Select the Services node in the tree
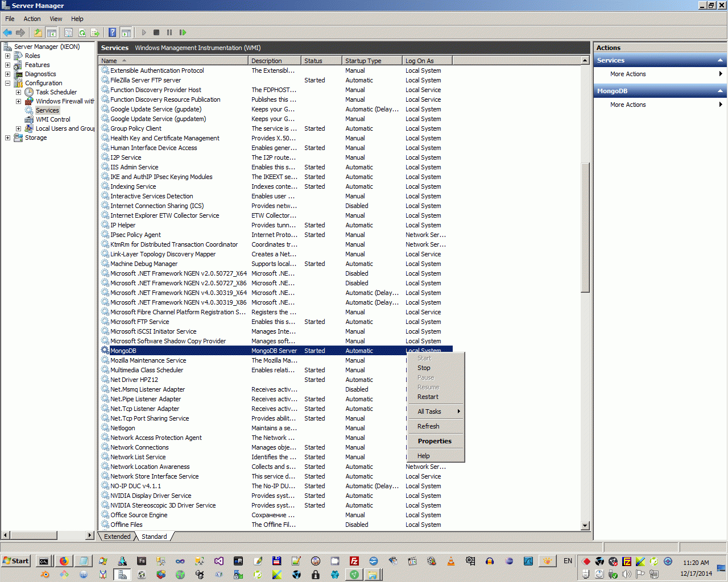 click(x=47, y=110)
